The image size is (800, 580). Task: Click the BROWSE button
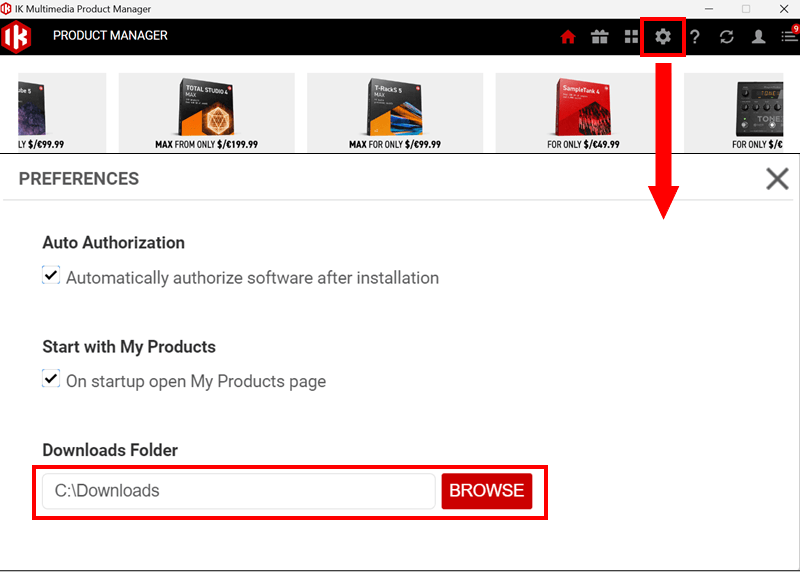point(487,491)
